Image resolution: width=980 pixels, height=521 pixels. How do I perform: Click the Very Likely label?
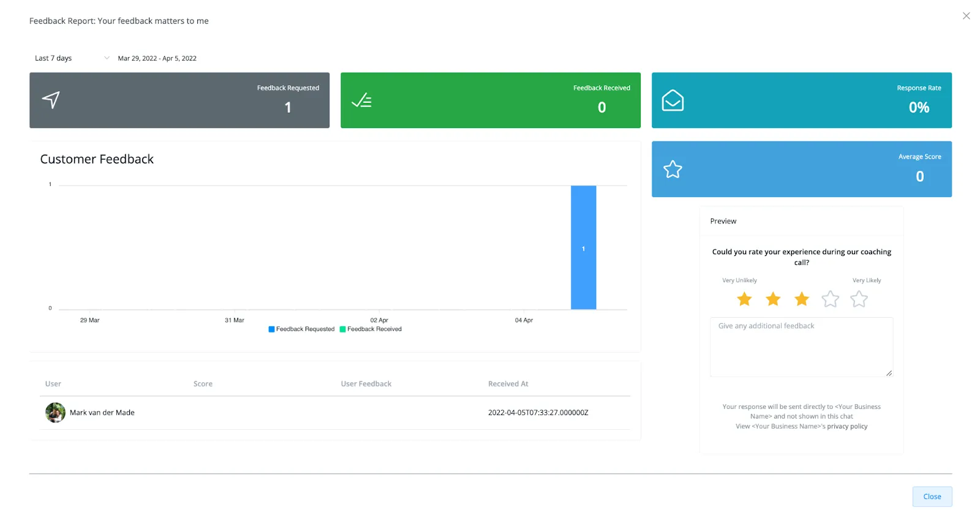click(867, 280)
